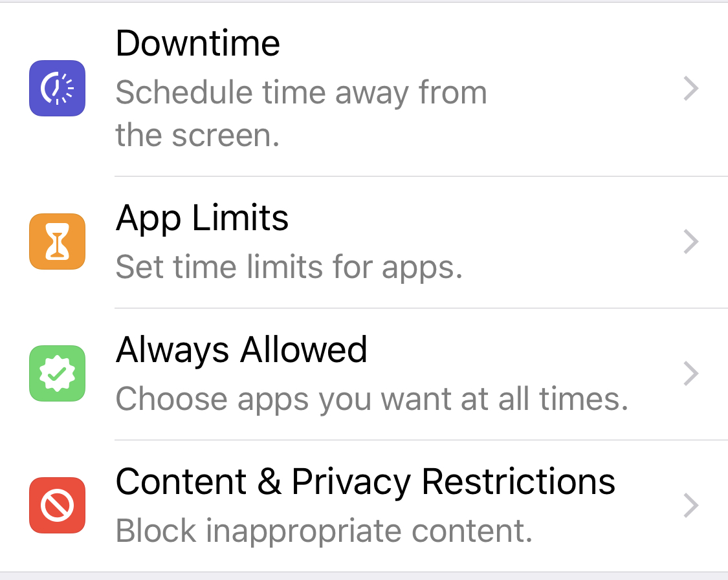Tap the orange App Limits hourglass icon
The image size is (728, 580).
coord(57,241)
